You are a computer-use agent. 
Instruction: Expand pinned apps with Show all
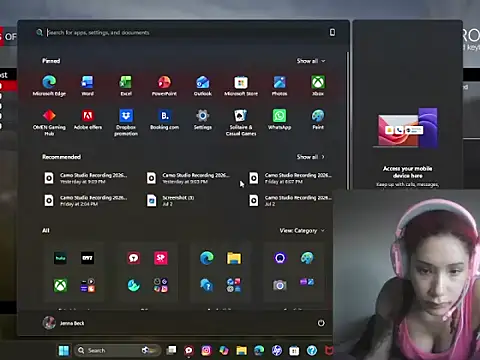click(x=311, y=61)
